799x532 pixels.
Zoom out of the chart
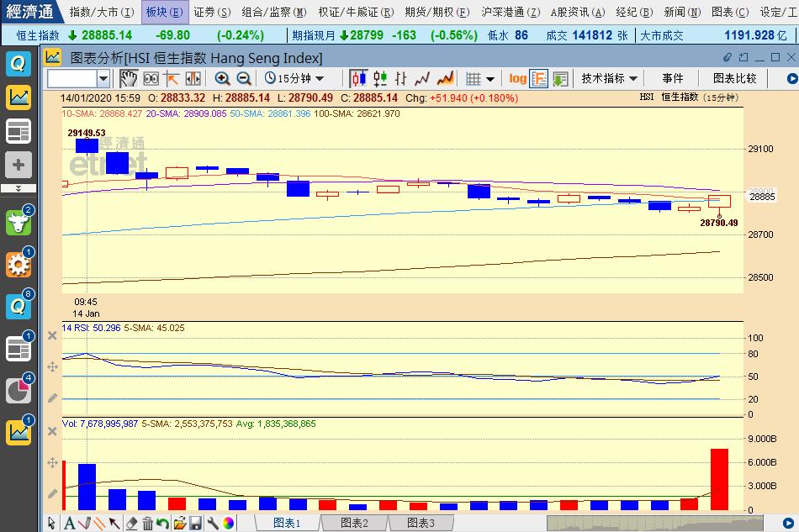point(244,78)
